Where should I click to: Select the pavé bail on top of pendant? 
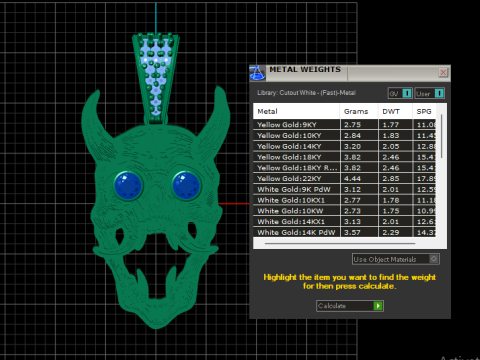(x=156, y=78)
